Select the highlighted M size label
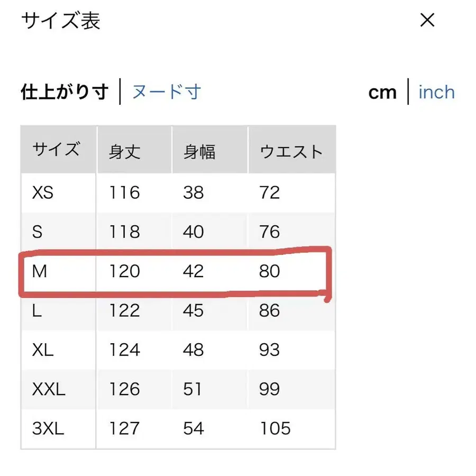Screen dimensions: 476x476 point(39,271)
